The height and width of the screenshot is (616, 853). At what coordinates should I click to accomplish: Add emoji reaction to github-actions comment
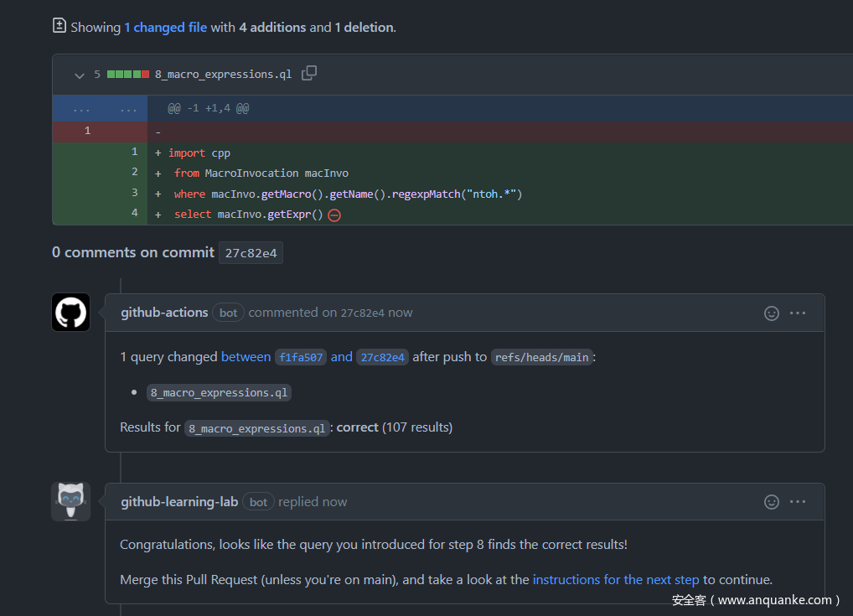pos(772,313)
